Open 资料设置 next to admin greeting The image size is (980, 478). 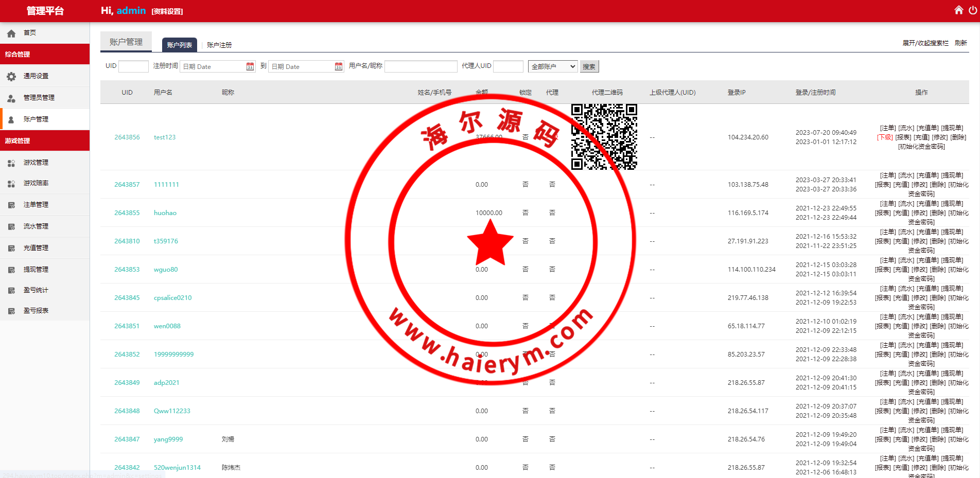167,11
